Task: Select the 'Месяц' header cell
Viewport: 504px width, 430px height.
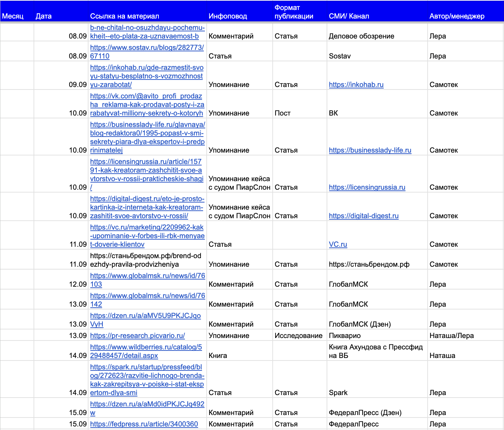Action: click(x=17, y=12)
